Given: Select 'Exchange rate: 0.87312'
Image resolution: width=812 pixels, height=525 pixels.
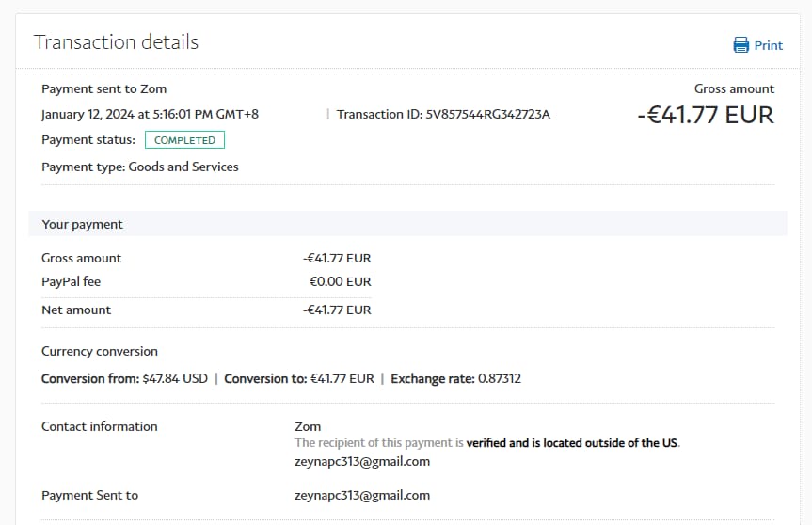Looking at the screenshot, I should click(455, 378).
